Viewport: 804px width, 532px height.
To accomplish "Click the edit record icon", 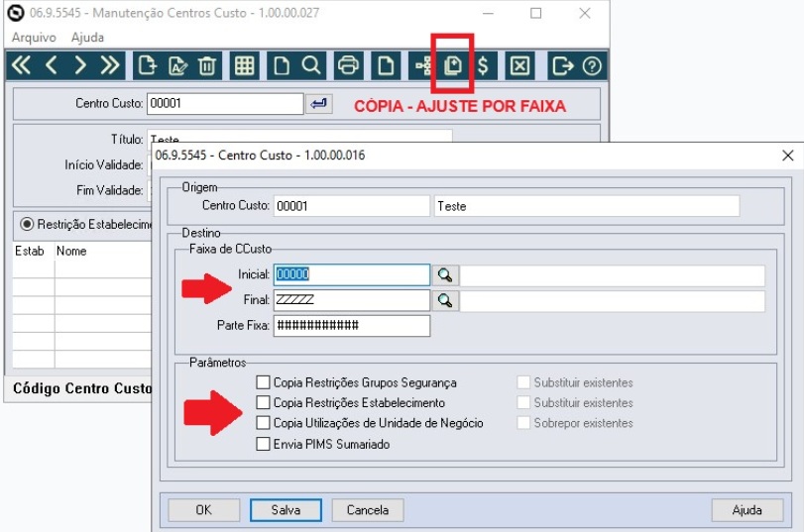I will tap(177, 66).
